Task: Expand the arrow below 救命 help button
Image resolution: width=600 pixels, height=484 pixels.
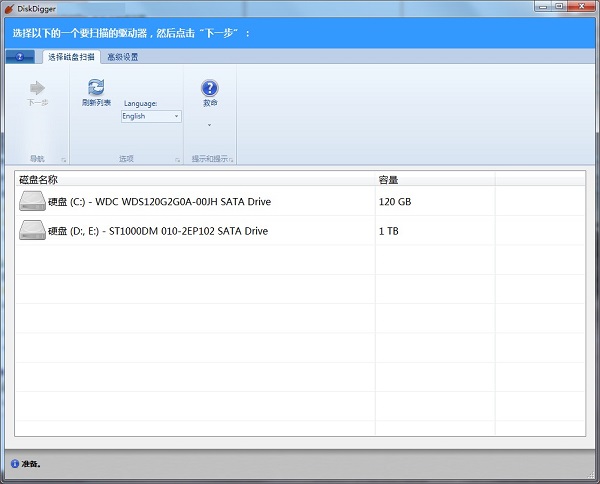Action: coord(209,125)
